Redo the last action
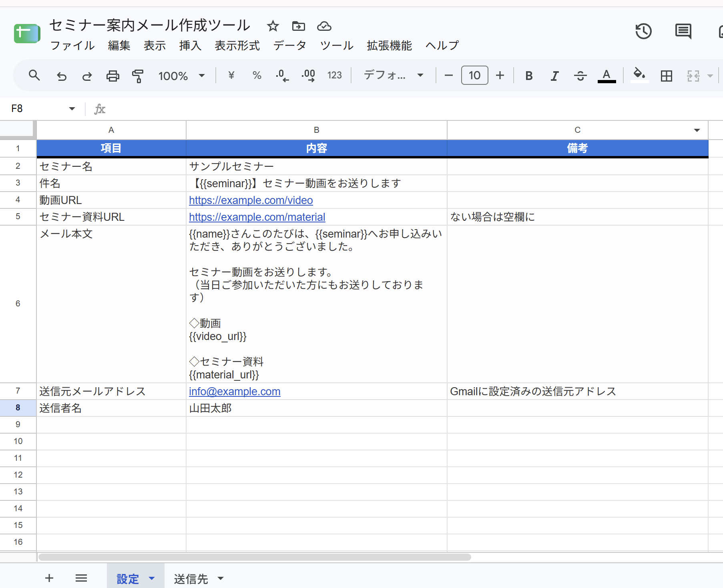 (87, 76)
